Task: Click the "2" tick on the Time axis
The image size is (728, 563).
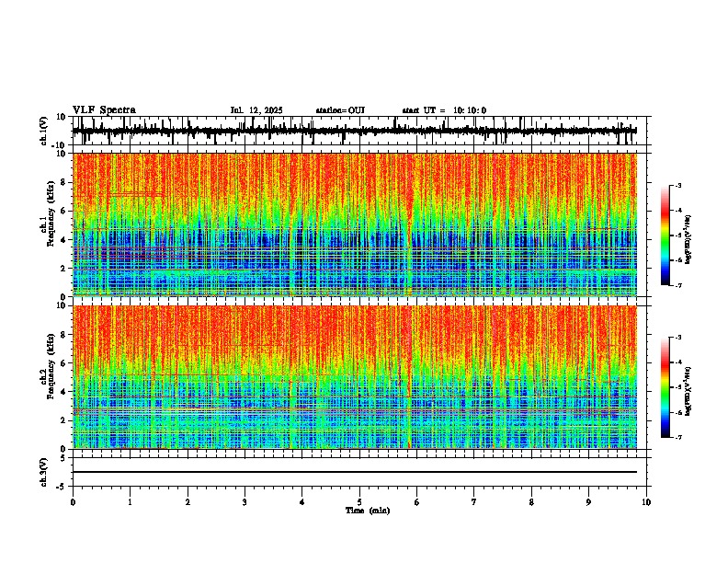Action: click(x=188, y=502)
